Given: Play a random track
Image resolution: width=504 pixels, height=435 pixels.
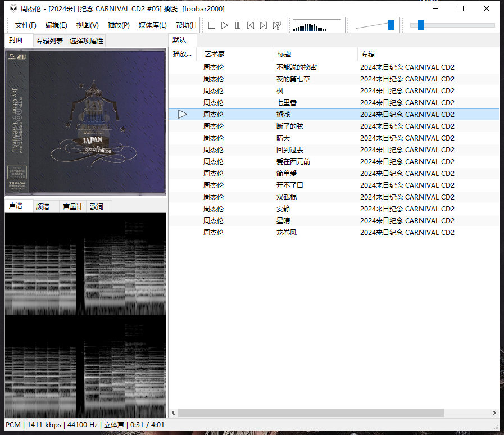Looking at the screenshot, I should coord(276,25).
